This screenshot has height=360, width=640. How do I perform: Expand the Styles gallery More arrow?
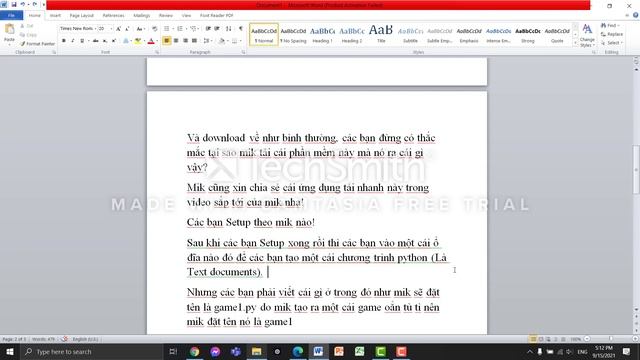pyautogui.click(x=576, y=43)
